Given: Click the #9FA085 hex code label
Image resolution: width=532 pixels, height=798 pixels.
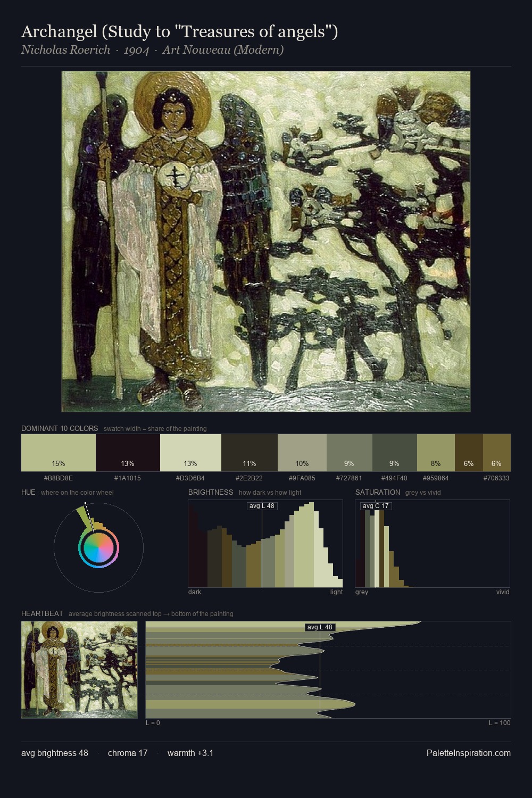Looking at the screenshot, I should [302, 478].
